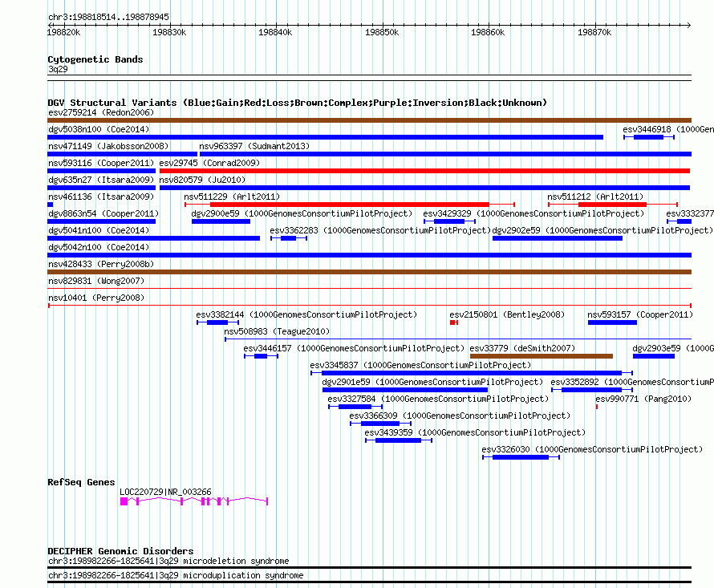Click the esv3446918 gain feature glyph
714x588 pixels.
click(648, 137)
